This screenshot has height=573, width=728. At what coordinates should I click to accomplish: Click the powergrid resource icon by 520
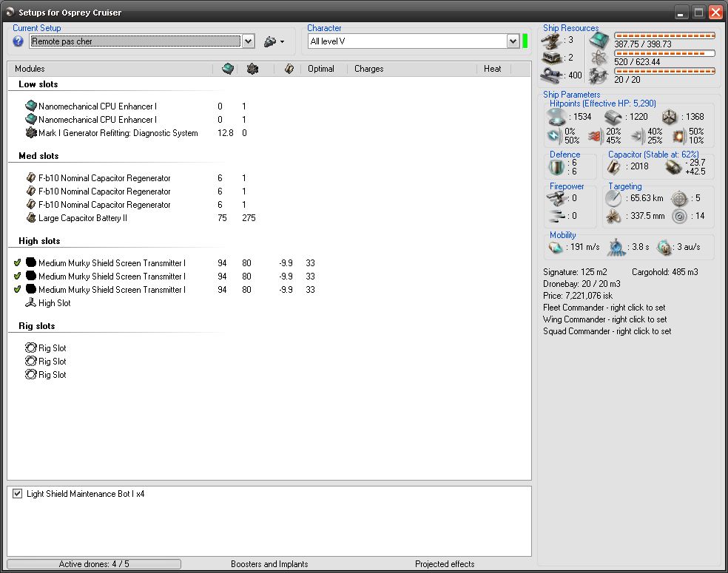click(599, 58)
